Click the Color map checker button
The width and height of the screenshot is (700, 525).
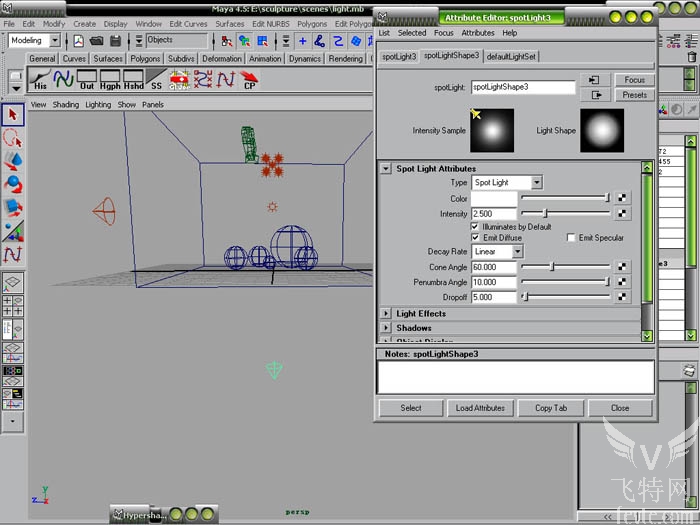coord(621,197)
